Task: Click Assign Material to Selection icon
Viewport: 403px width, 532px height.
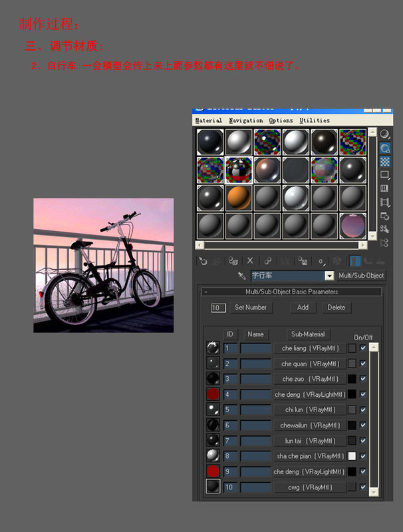Action: pyautogui.click(x=233, y=261)
